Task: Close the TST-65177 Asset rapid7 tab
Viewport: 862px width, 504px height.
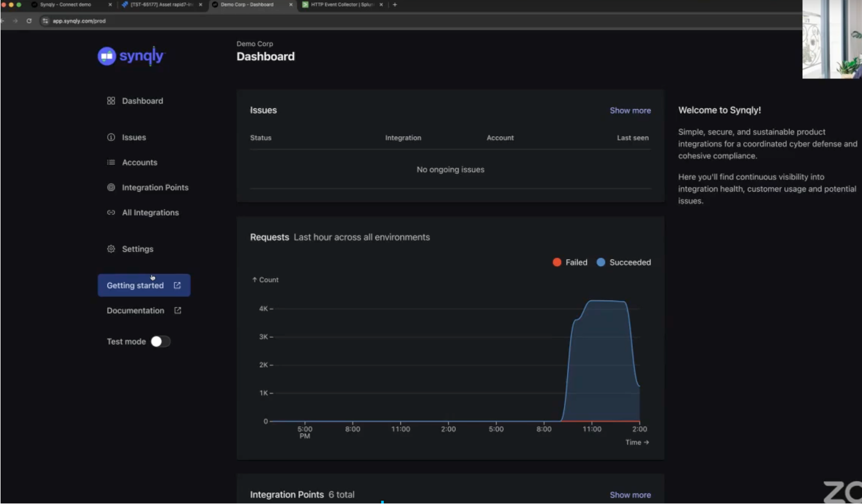Action: (201, 4)
